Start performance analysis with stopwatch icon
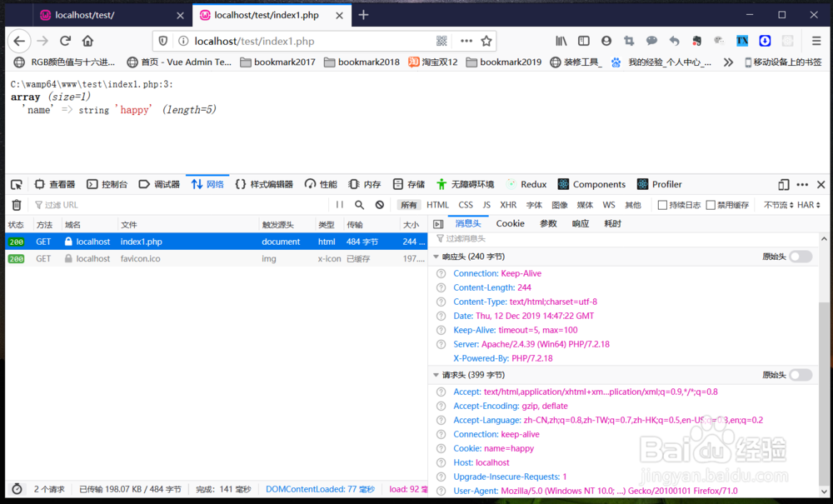The image size is (833, 504). click(17, 489)
